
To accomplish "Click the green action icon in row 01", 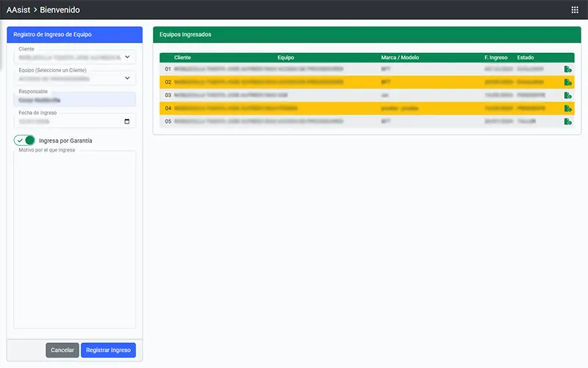I will (567, 69).
